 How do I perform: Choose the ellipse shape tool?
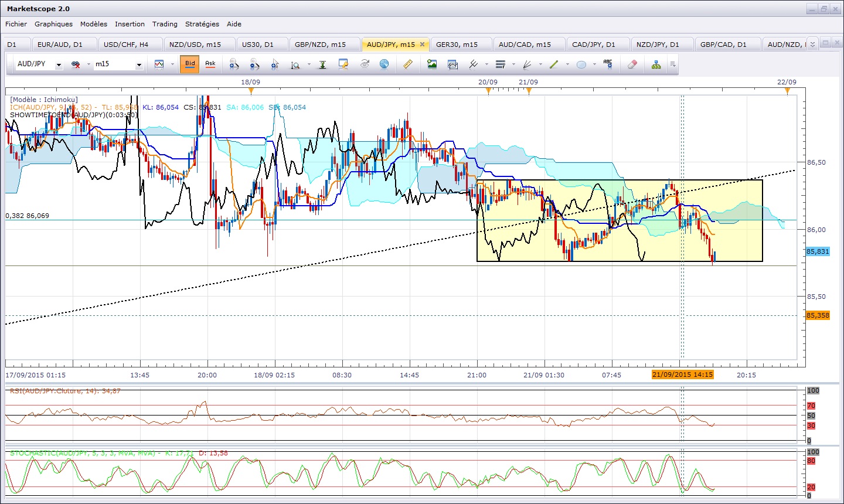coord(581,64)
